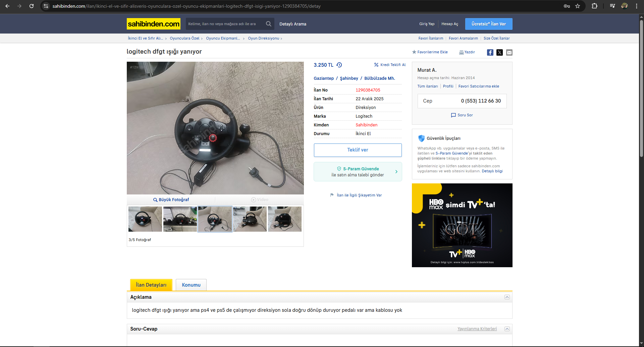
Task: Select the İlan Detayları tab
Action: point(151,285)
